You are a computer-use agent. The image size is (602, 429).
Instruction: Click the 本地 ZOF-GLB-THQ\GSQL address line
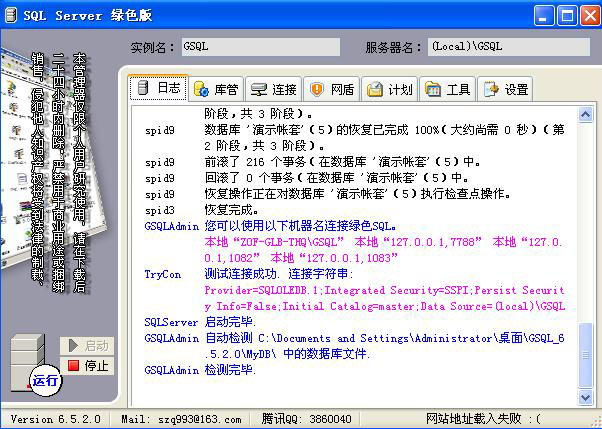(383, 250)
